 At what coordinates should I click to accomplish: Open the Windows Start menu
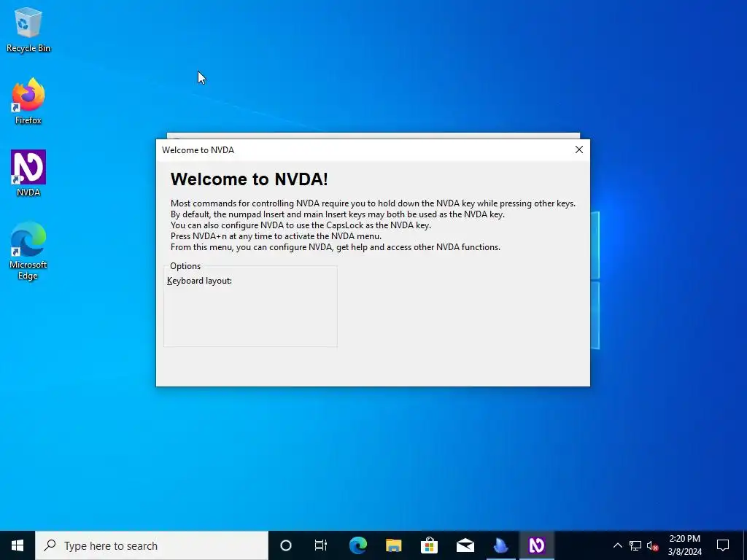pos(18,545)
